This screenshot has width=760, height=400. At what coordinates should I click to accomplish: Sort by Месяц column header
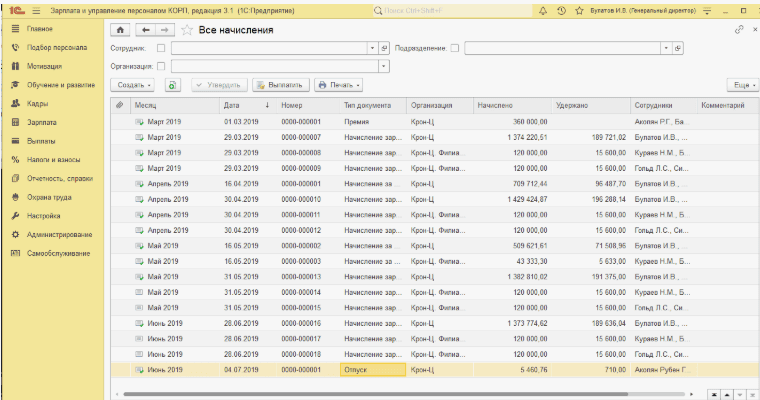(175, 105)
